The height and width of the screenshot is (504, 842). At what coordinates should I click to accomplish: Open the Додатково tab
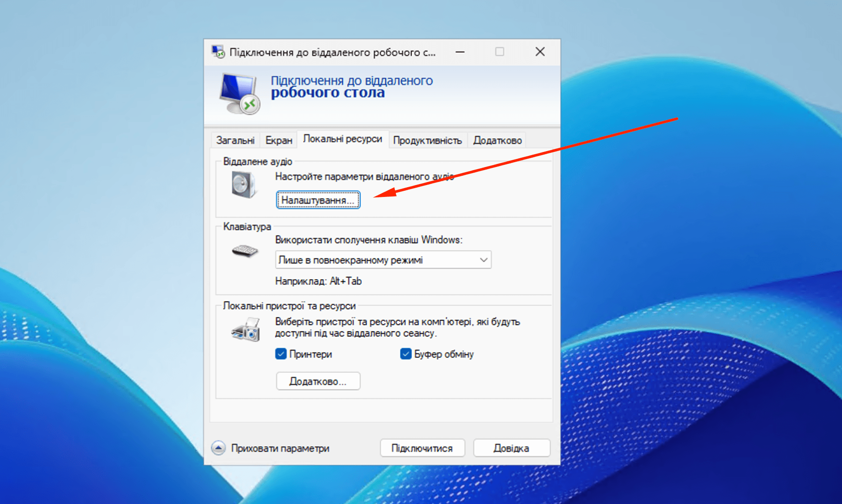click(x=497, y=140)
